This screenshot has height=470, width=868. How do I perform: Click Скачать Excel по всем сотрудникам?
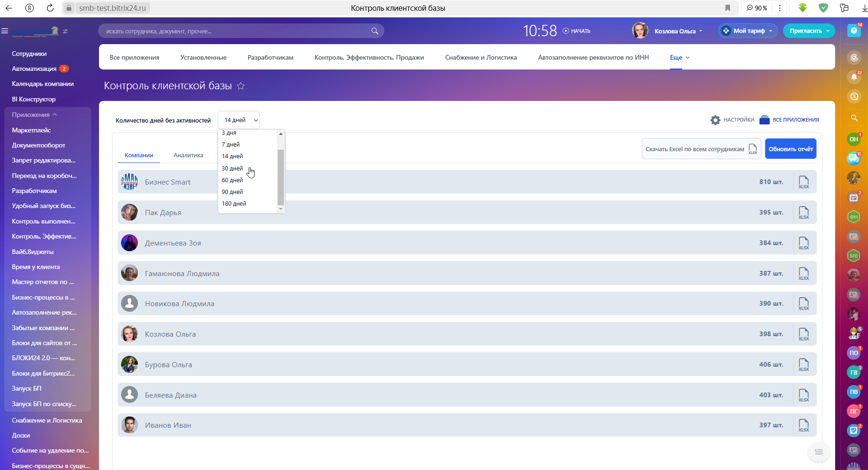(x=701, y=149)
